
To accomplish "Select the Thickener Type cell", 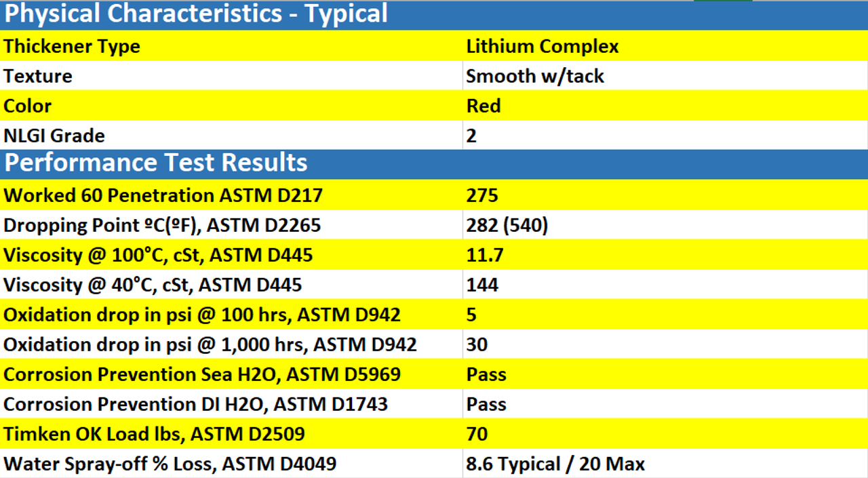I will pos(71,46).
